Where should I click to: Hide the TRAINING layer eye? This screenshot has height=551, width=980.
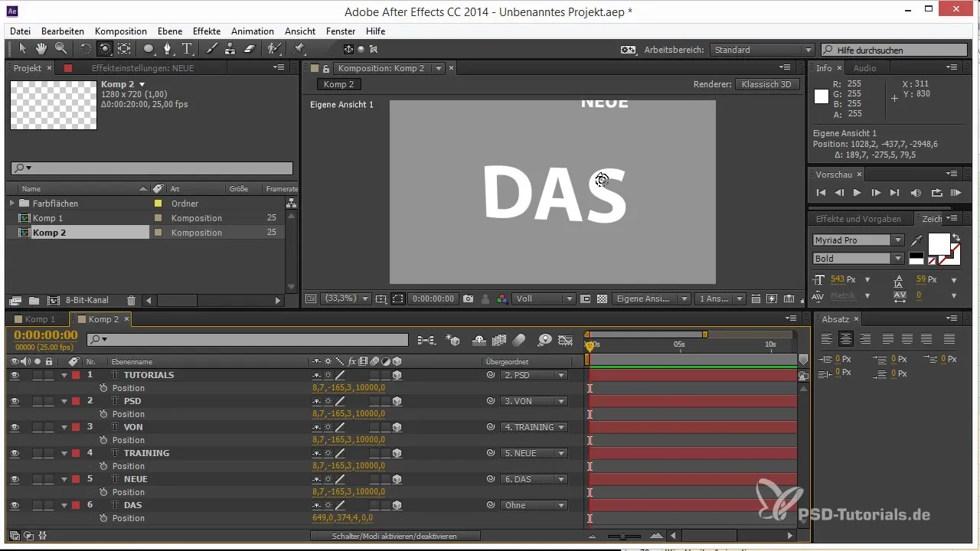point(15,453)
